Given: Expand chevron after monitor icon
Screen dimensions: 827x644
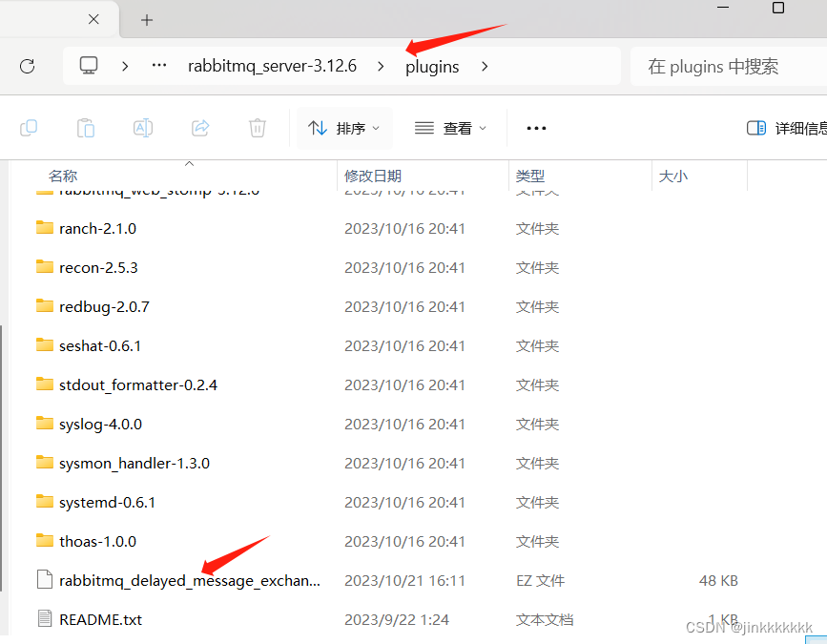Looking at the screenshot, I should [x=125, y=67].
